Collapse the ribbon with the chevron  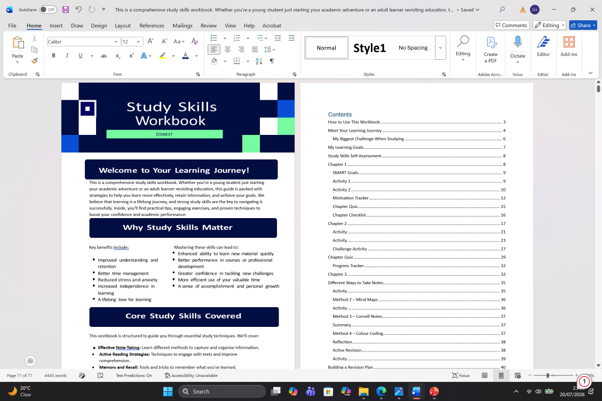pos(590,73)
